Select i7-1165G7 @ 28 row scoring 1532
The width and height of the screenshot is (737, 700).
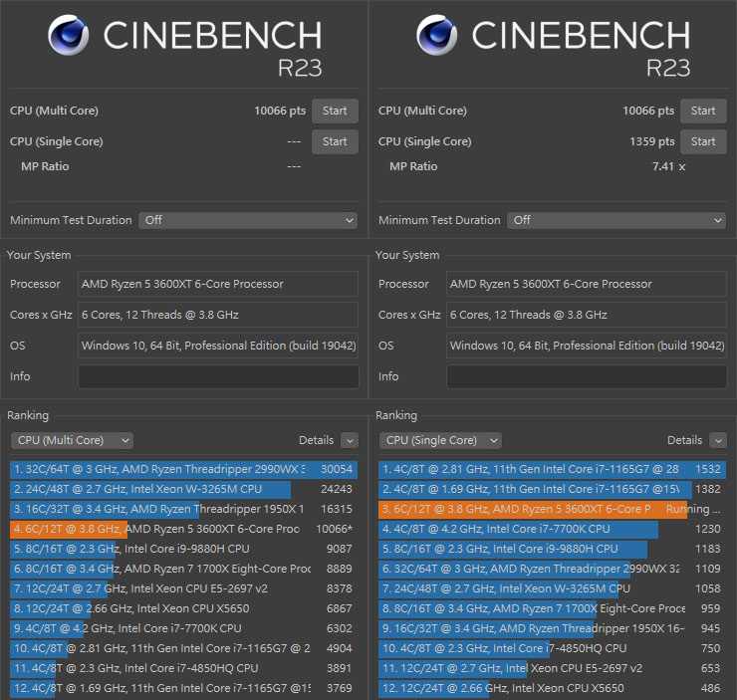(x=552, y=469)
